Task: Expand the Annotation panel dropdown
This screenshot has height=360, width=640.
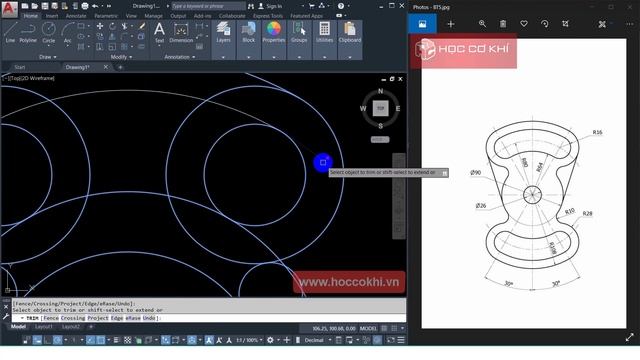Action: coord(180,57)
